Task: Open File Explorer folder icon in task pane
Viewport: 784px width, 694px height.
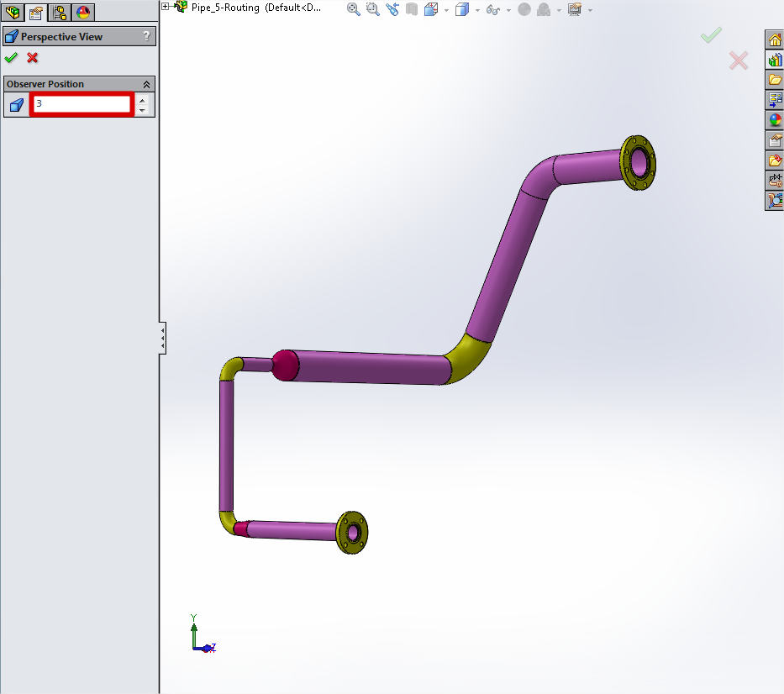Action: pos(775,80)
